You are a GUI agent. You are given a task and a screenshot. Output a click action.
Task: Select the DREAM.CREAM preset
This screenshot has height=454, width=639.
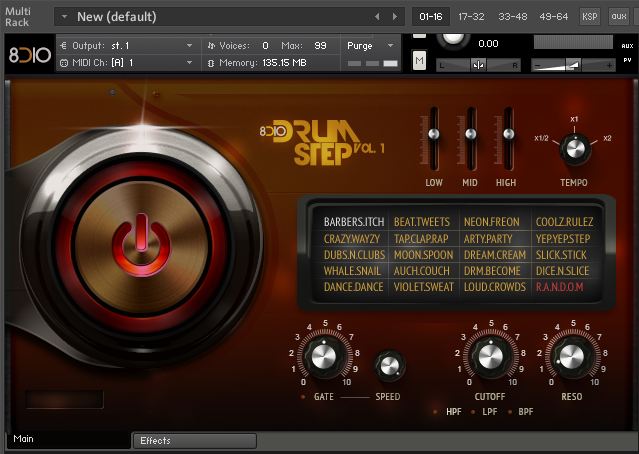coord(495,255)
